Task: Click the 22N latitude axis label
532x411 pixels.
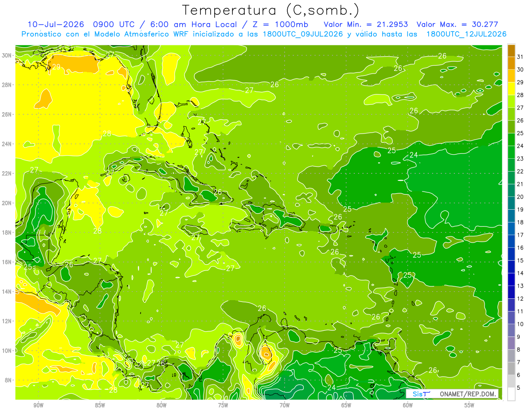Action: coord(7,173)
